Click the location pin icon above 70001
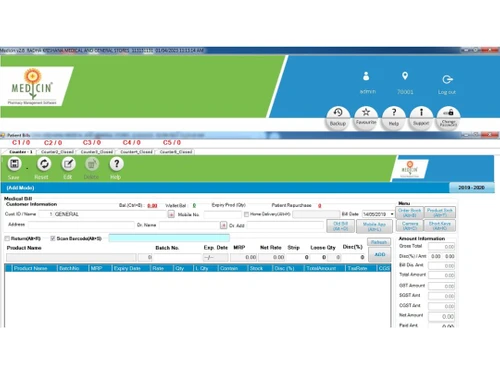Image resolution: width=500 pixels, height=375 pixels. tap(405, 76)
